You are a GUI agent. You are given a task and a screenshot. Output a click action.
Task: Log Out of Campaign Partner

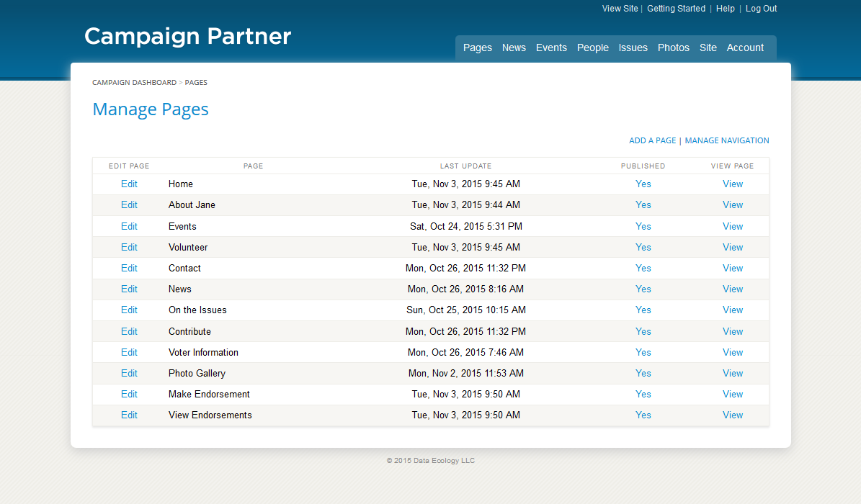[x=761, y=8]
